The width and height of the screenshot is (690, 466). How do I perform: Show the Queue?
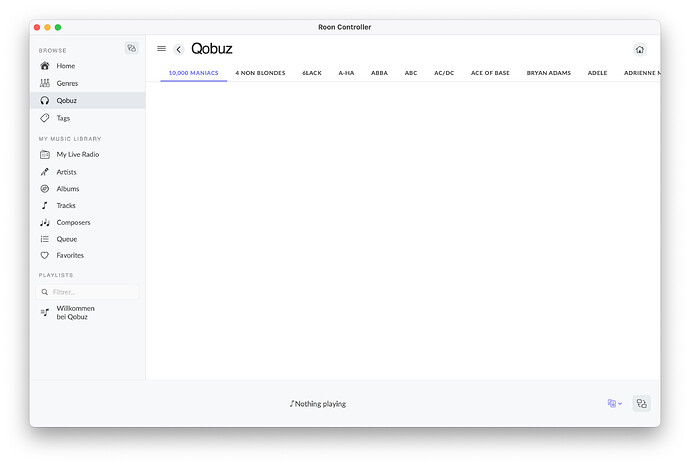(x=66, y=239)
